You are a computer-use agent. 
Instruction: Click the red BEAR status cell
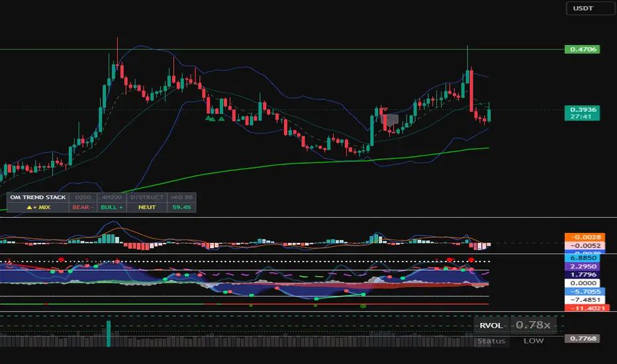pos(83,207)
